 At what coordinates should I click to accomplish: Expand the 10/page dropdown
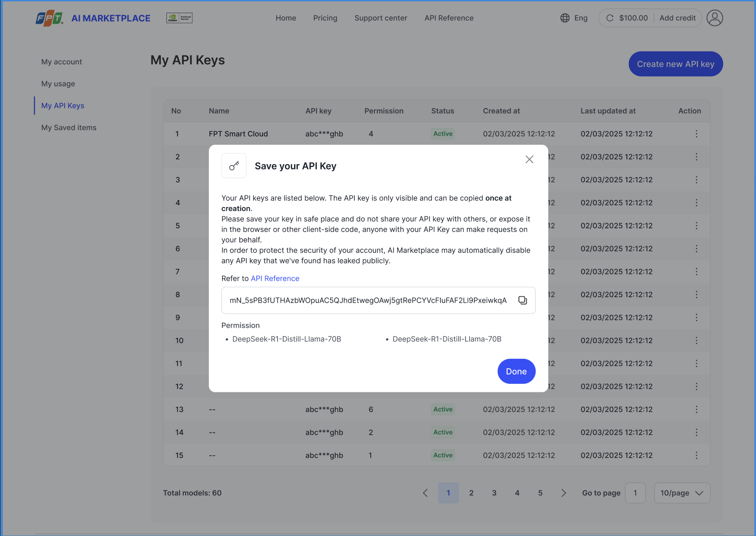coord(682,493)
